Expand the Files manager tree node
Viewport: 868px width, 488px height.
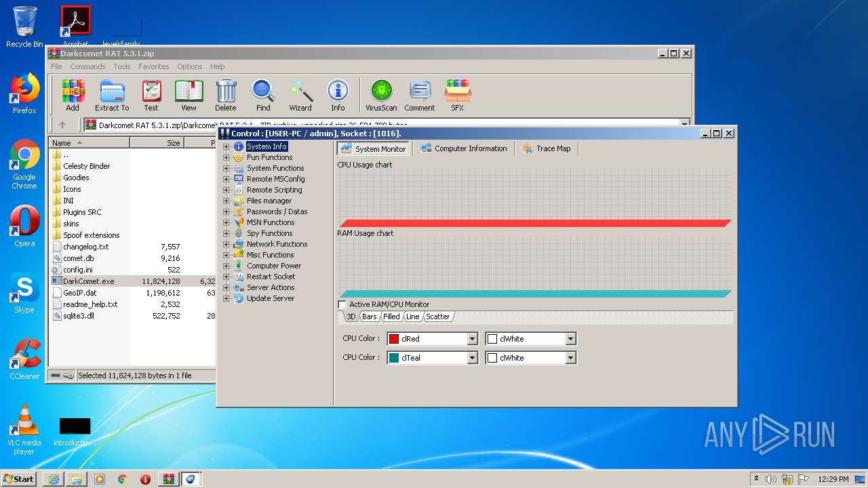pyautogui.click(x=226, y=201)
